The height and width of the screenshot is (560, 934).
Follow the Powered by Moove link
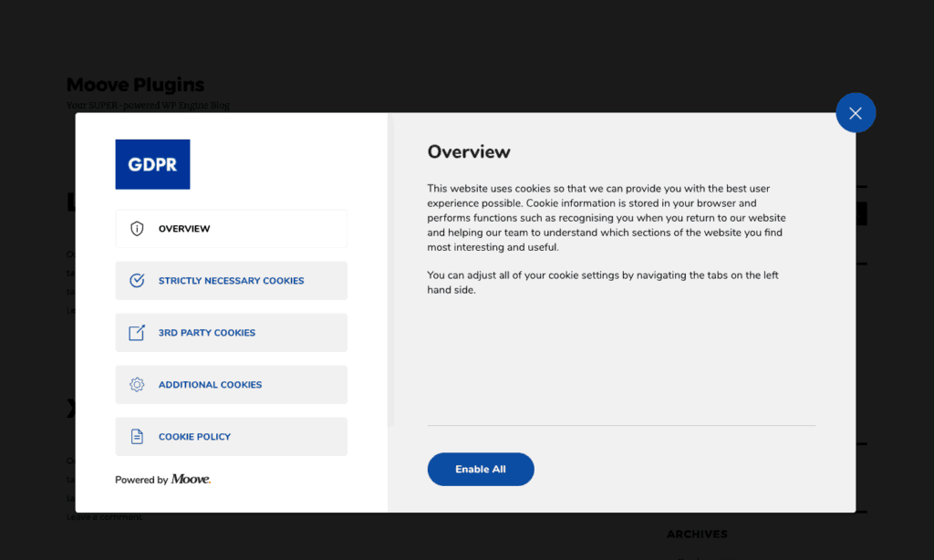[x=162, y=480]
